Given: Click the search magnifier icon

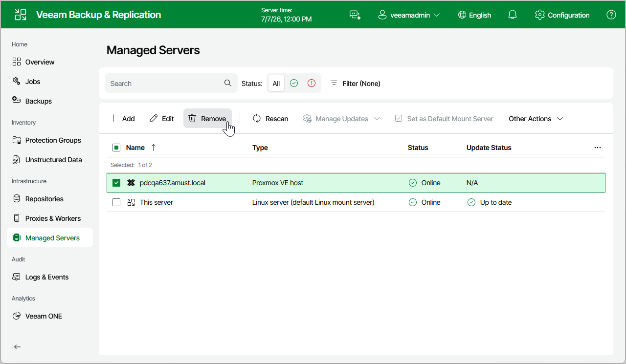Looking at the screenshot, I should 228,83.
